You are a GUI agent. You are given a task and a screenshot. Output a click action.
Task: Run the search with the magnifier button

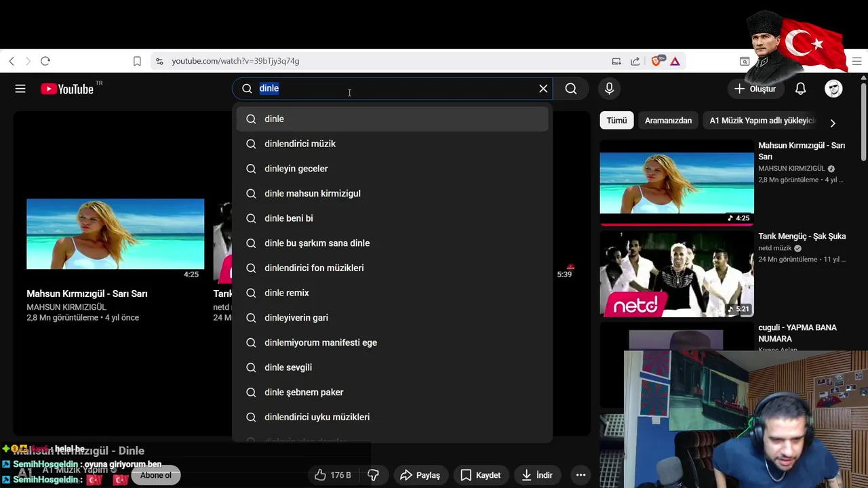coord(571,88)
